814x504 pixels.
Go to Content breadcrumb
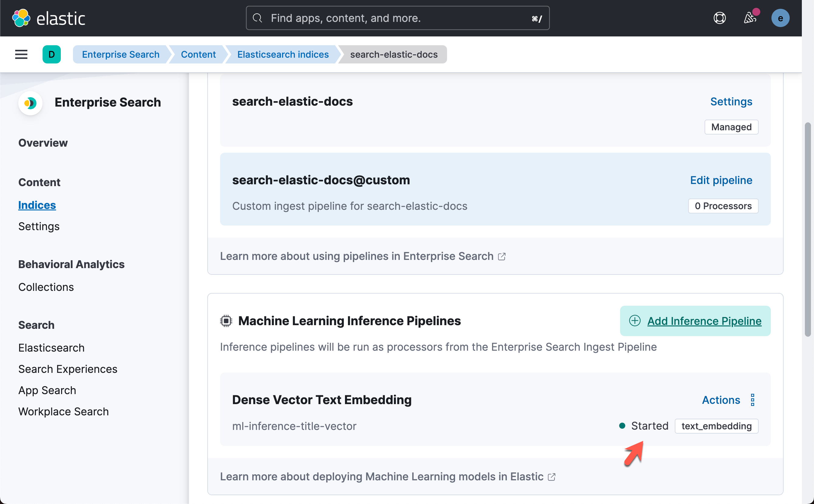coord(198,54)
